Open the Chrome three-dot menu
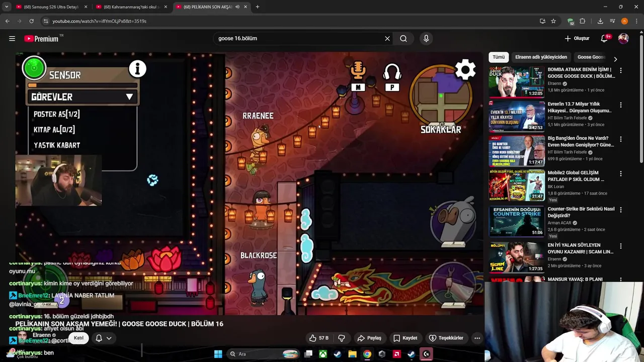Viewport: 644px width, 362px height. click(x=636, y=21)
